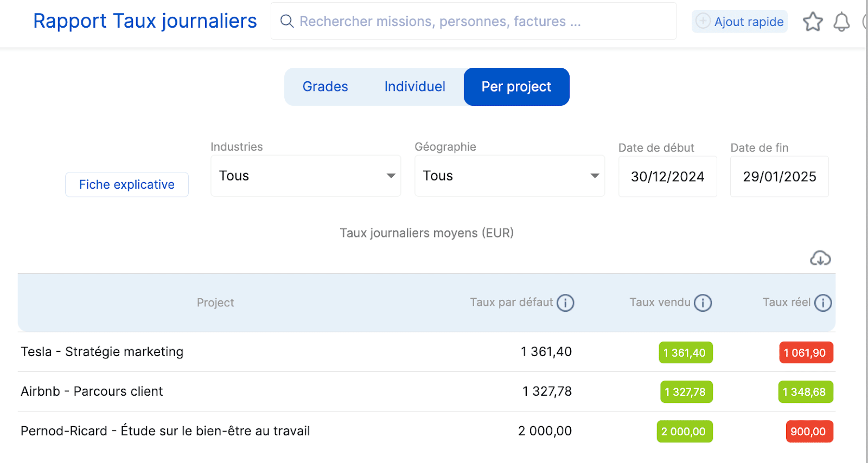The image size is (868, 463).
Task: Click green Taux vendu badge 1 327,78
Action: tap(686, 392)
